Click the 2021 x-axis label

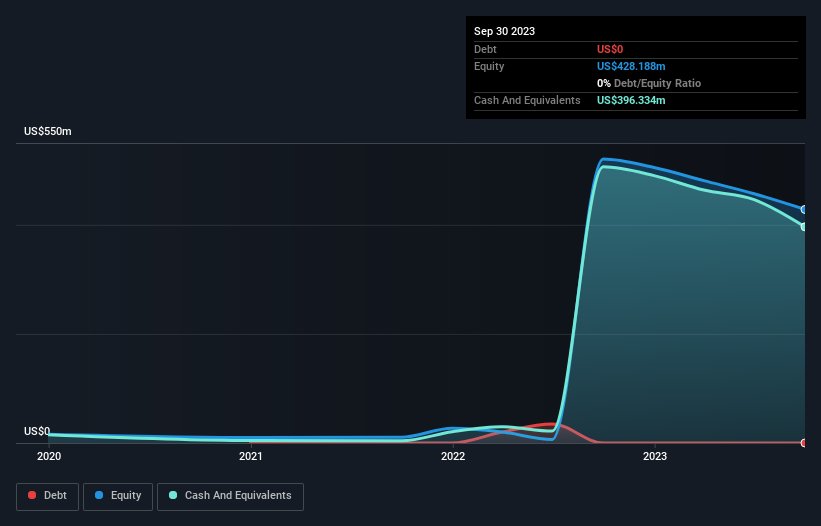click(251, 456)
